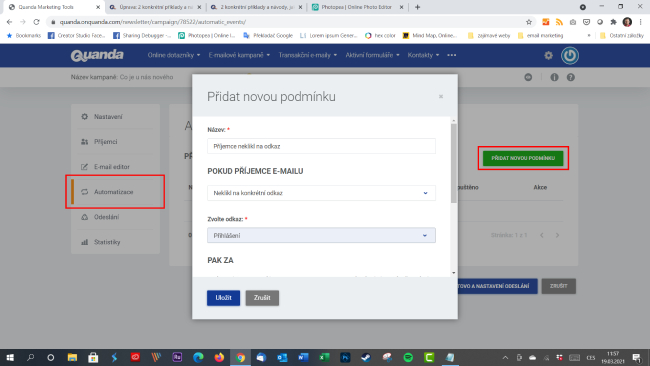Click the Zrušit button in dialog
This screenshot has width=650, height=366.
(x=262, y=298)
